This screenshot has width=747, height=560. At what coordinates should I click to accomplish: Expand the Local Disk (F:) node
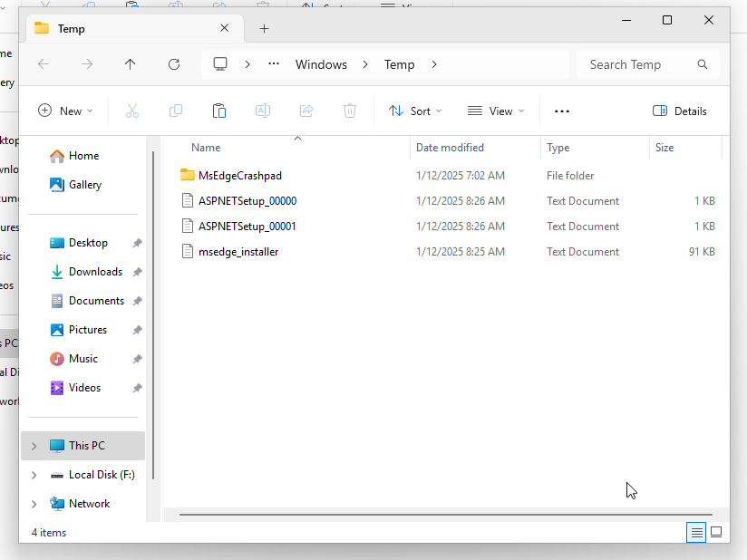34,475
